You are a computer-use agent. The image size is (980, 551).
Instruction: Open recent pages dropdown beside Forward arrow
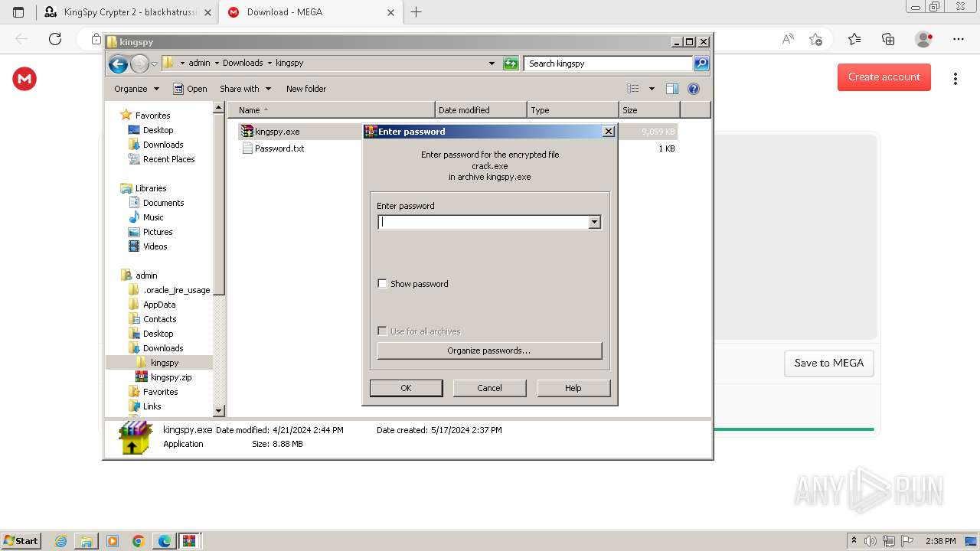[154, 64]
